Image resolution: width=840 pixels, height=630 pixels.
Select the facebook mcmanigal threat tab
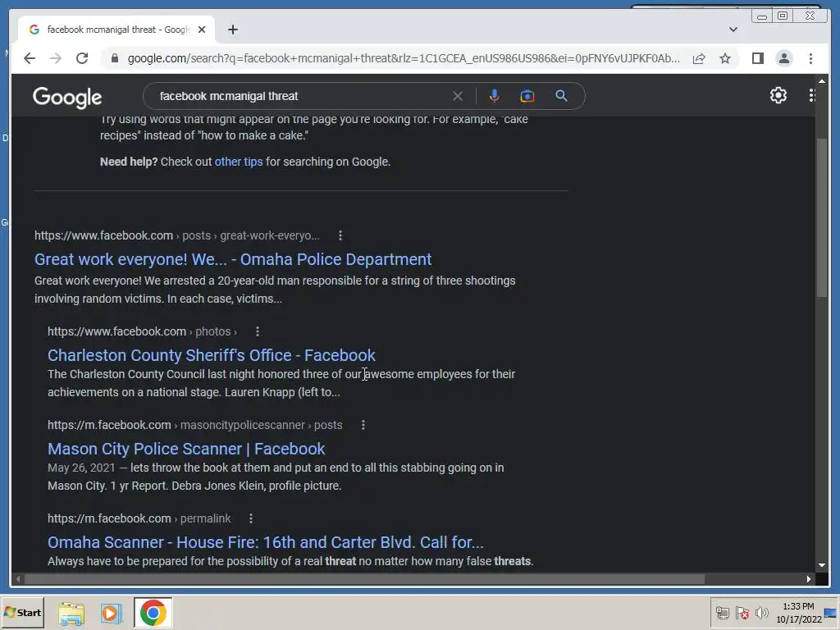click(116, 30)
